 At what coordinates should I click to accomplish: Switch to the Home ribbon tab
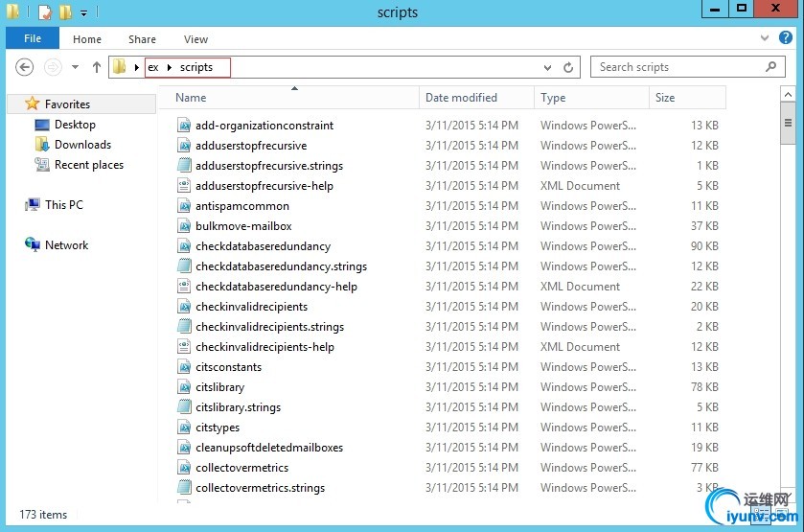(86, 39)
